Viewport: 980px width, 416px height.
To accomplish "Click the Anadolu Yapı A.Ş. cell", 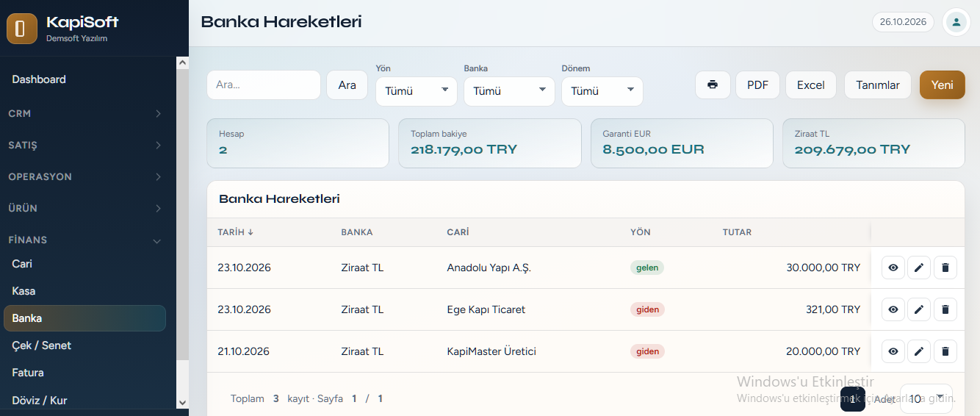I will pos(489,268).
